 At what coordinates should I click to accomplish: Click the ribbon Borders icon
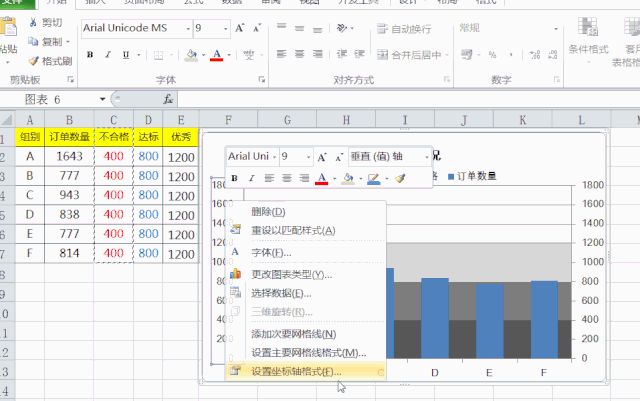tap(158, 55)
